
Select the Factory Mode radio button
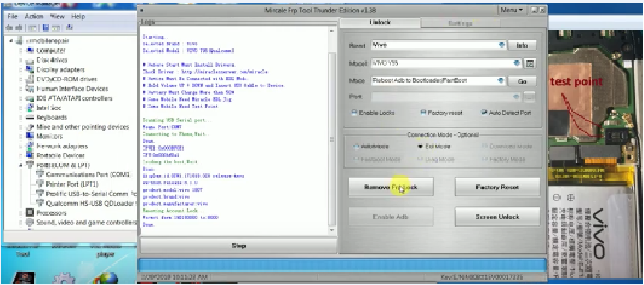(x=485, y=159)
